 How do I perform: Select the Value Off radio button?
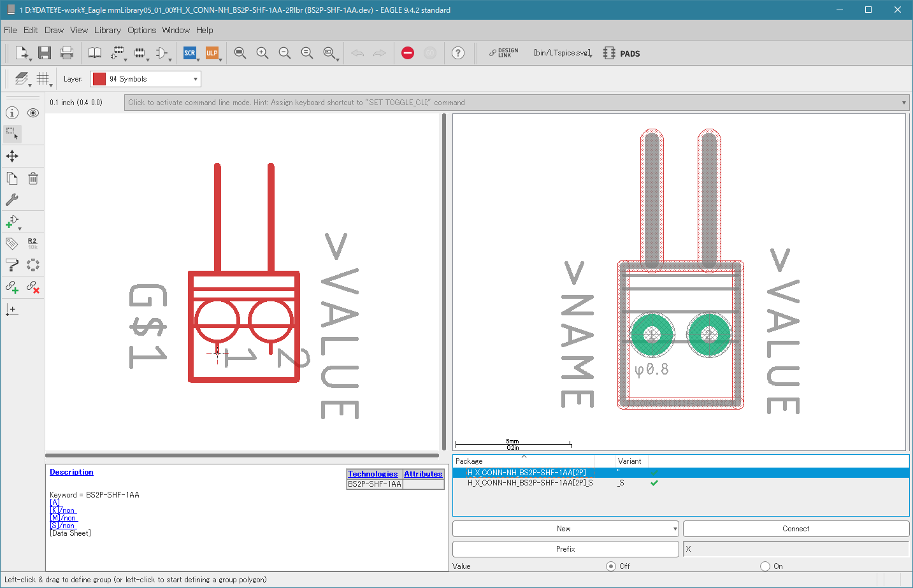(x=611, y=566)
